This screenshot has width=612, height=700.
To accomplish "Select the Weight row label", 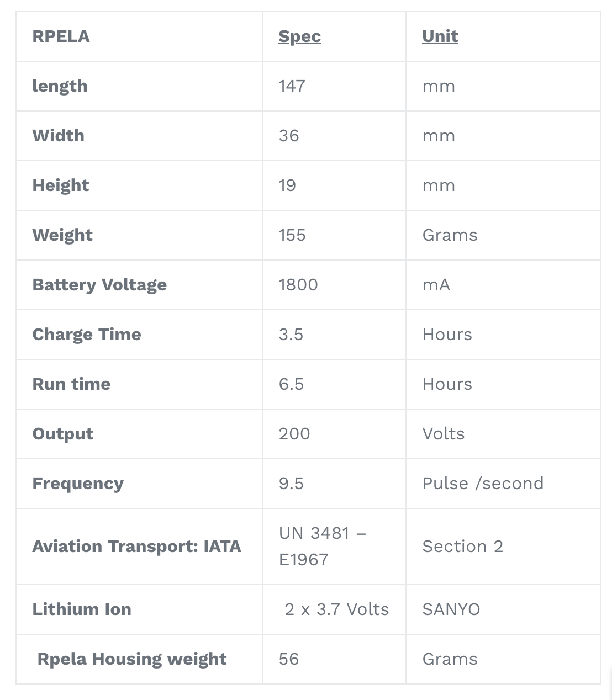I will [62, 235].
